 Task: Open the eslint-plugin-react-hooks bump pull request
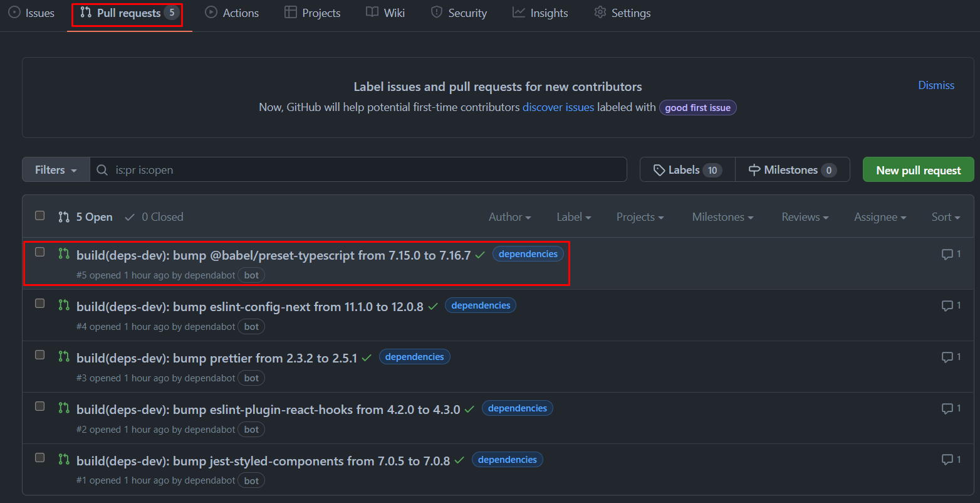(268, 410)
